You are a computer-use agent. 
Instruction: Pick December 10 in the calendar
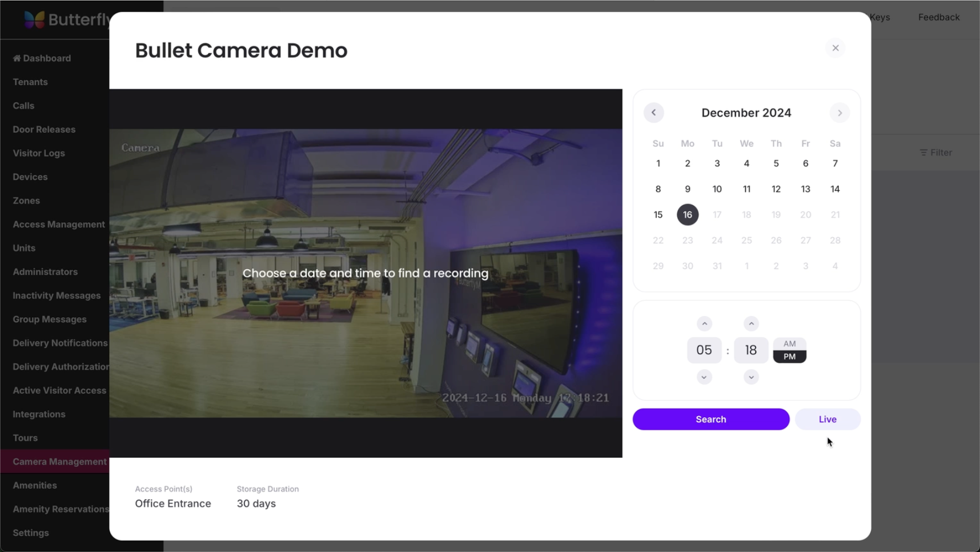(x=717, y=189)
